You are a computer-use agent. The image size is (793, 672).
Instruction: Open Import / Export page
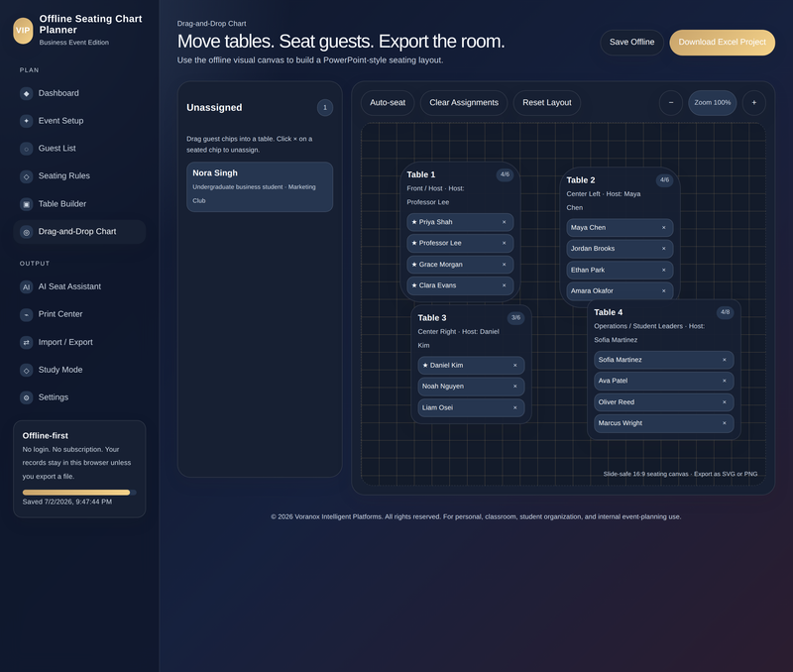(x=79, y=342)
